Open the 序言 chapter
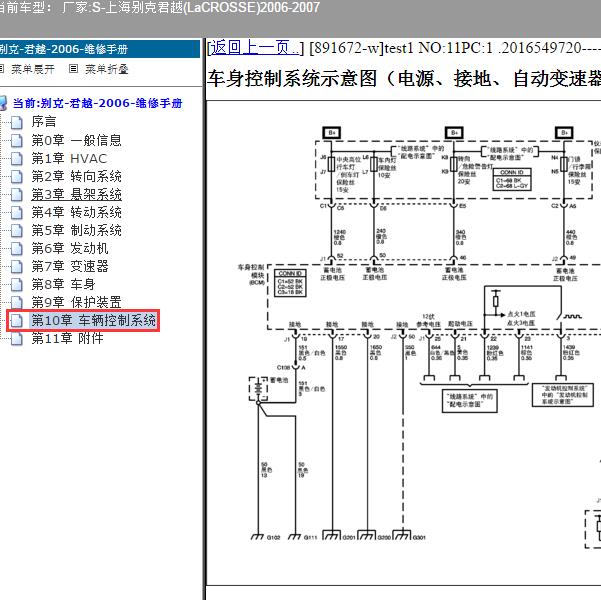This screenshot has height=600, width=601. tap(44, 122)
